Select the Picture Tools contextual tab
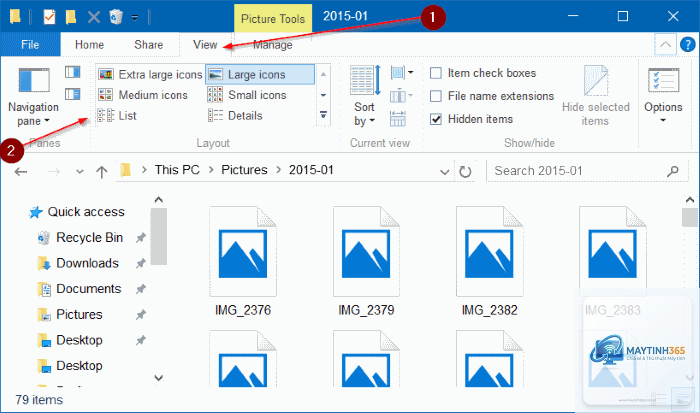 pyautogui.click(x=273, y=19)
